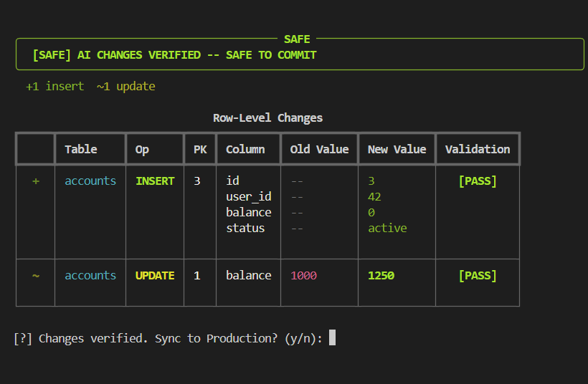Click the 'user_id' column name
The height and width of the screenshot is (384, 588).
click(x=249, y=197)
